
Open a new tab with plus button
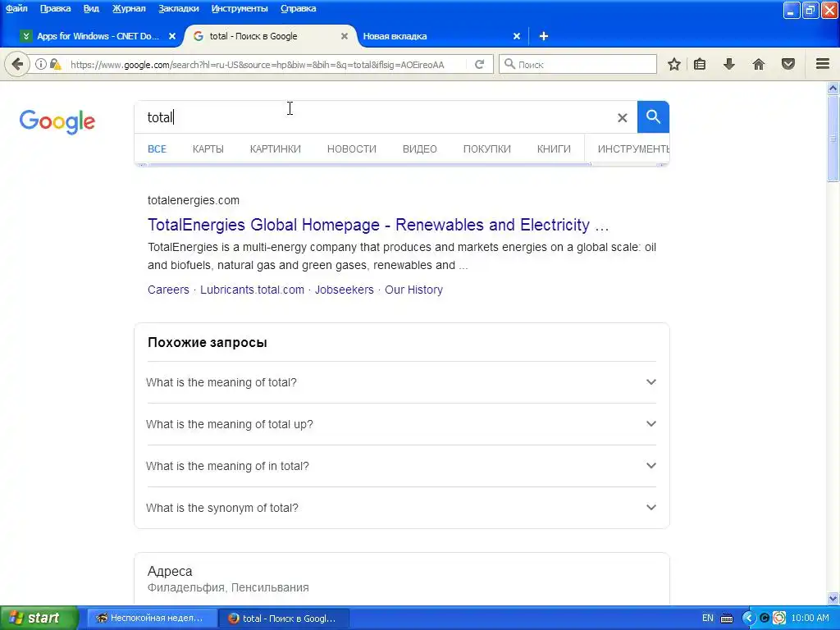(x=543, y=36)
